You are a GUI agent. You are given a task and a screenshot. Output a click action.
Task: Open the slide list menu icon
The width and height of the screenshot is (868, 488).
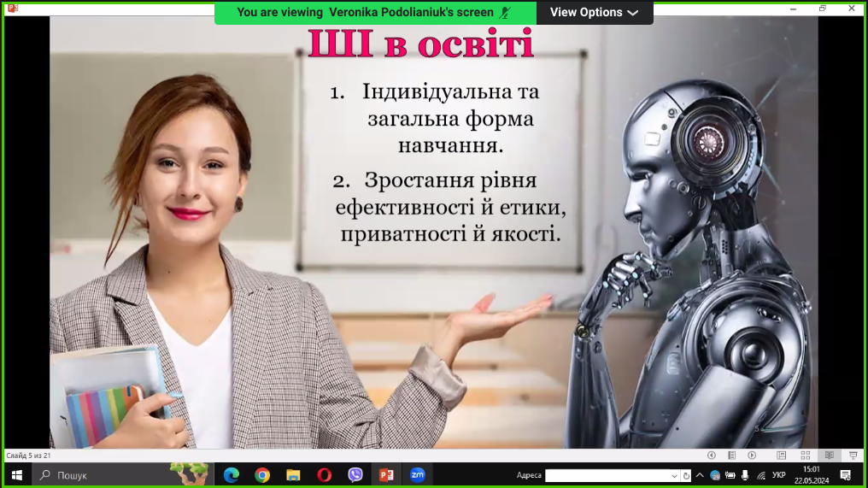click(731, 456)
